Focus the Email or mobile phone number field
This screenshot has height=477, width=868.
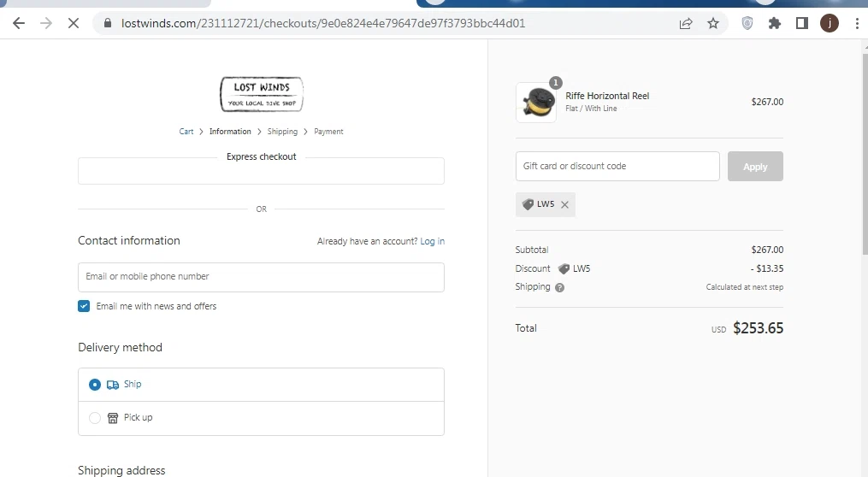coord(261,277)
